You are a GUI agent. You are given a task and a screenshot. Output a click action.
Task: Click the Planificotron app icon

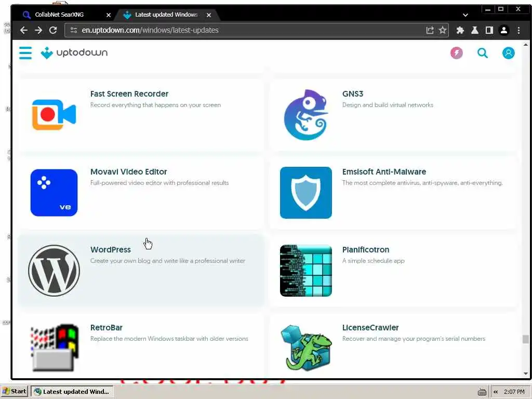click(306, 271)
